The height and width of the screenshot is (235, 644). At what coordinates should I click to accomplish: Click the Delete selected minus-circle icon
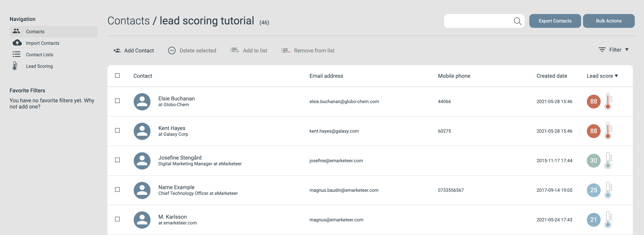171,50
